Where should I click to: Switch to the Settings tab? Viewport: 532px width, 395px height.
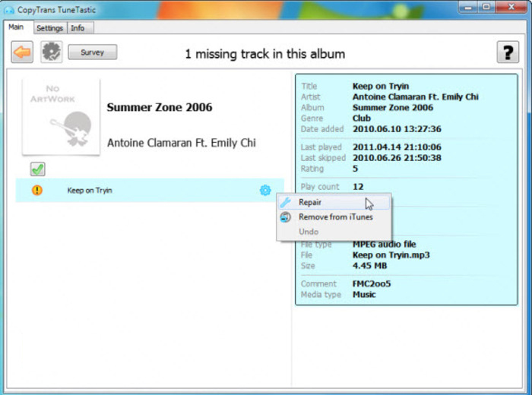49,28
